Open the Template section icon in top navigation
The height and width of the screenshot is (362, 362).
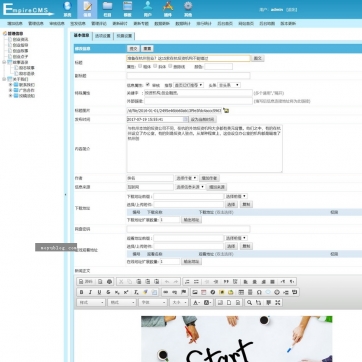(127, 6)
